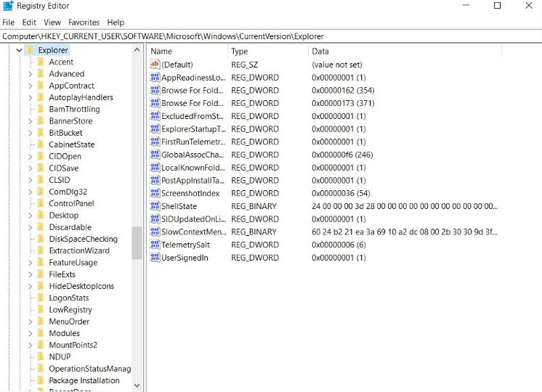Click the DiskSpaceChecking key folder icon

click(41, 239)
